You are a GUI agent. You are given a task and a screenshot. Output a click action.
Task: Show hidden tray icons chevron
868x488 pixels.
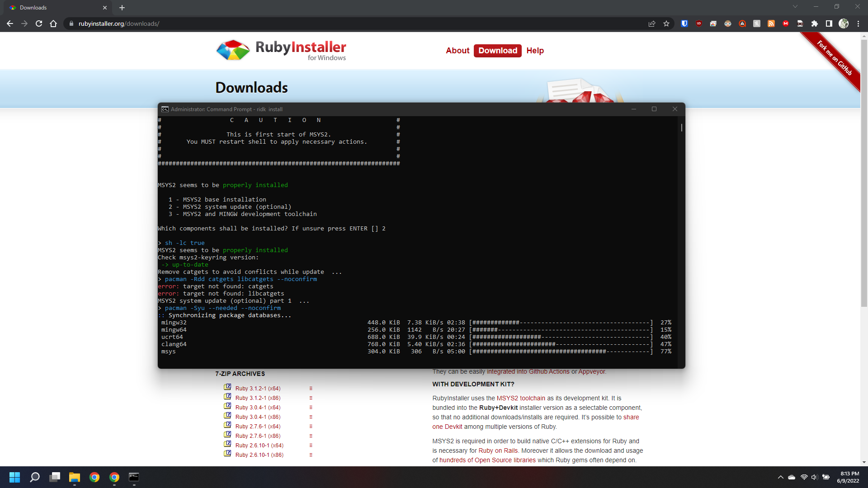click(x=780, y=477)
